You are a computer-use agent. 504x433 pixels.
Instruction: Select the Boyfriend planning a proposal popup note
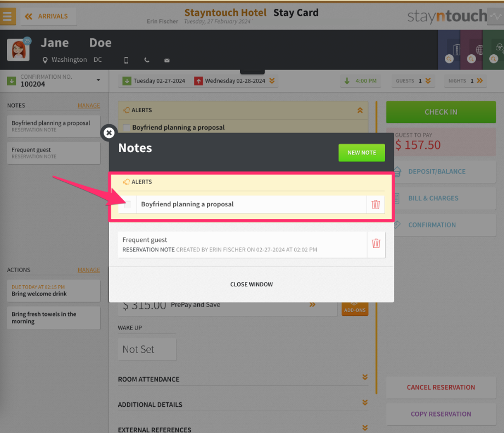click(251, 204)
